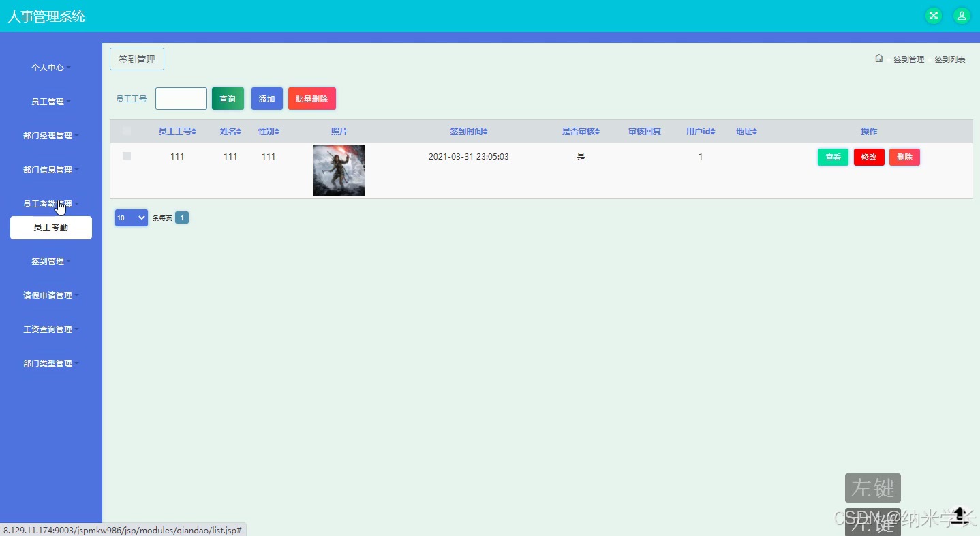Expand the 部门类型管理 sidebar menu
Screen dimensions: 980x536
(x=51, y=363)
